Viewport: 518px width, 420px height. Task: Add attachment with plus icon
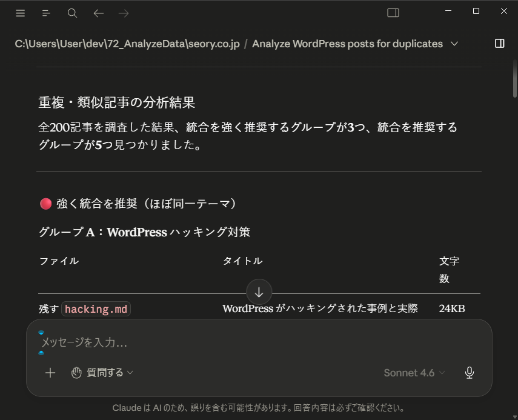tap(50, 373)
